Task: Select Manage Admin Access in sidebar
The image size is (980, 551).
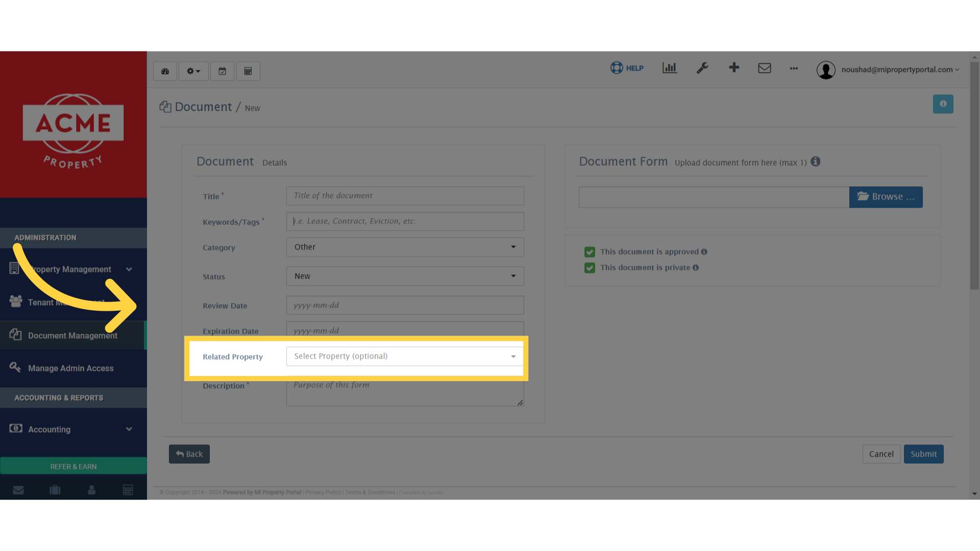Action: 72,368
